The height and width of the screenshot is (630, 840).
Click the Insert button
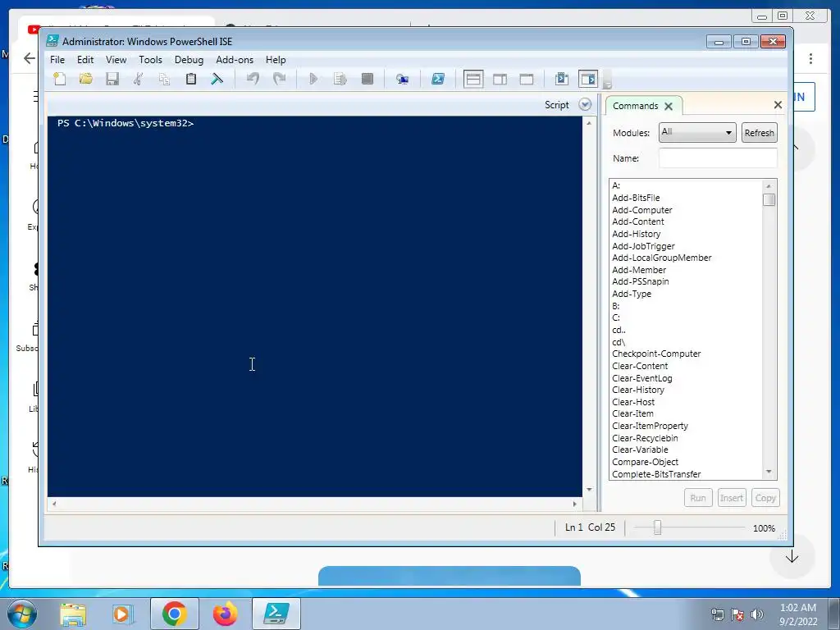[732, 498]
